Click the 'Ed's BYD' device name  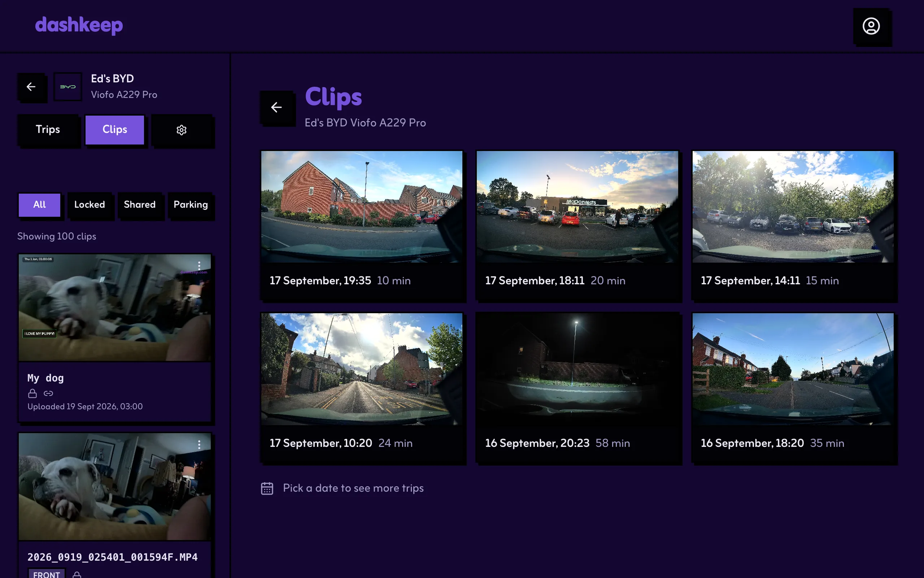[112, 79]
